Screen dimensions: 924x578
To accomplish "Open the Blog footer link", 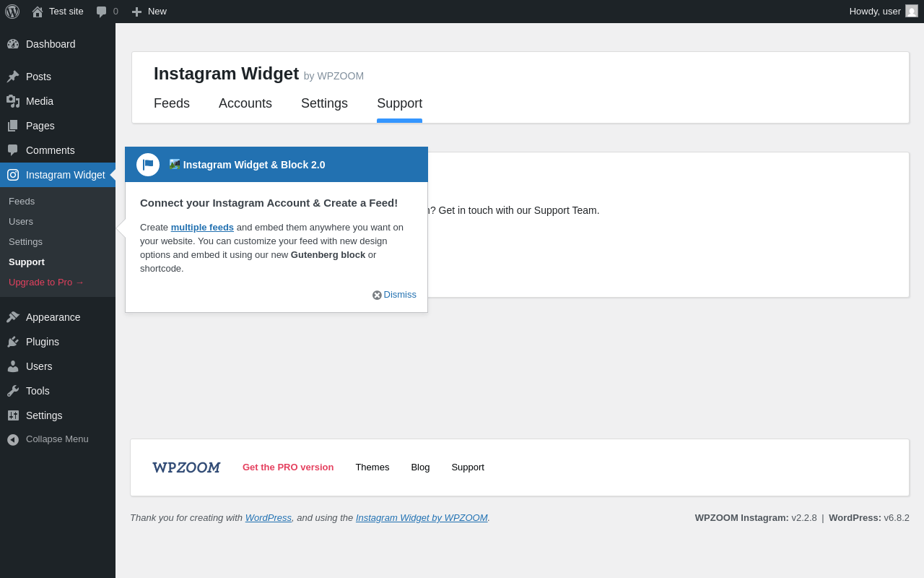I will tap(420, 467).
